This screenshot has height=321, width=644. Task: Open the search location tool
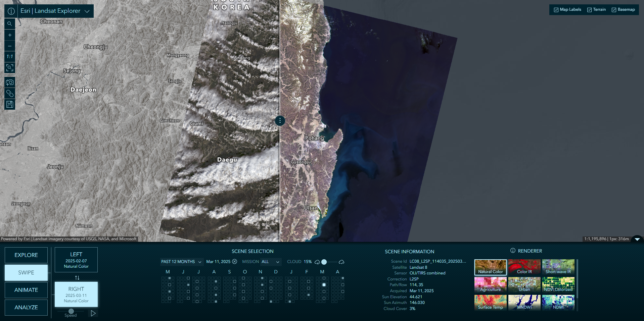click(x=10, y=24)
